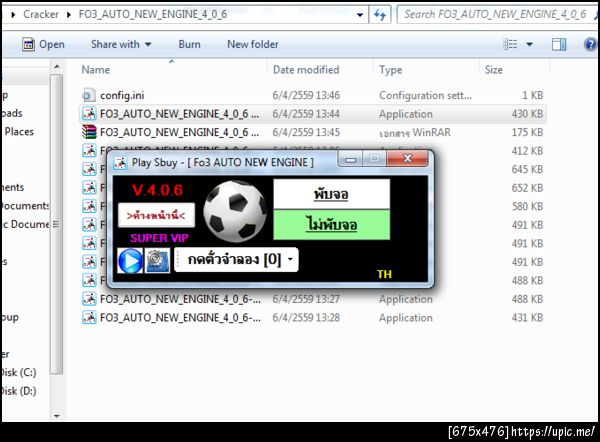
Task: Click the TH language label
Action: coord(384,274)
